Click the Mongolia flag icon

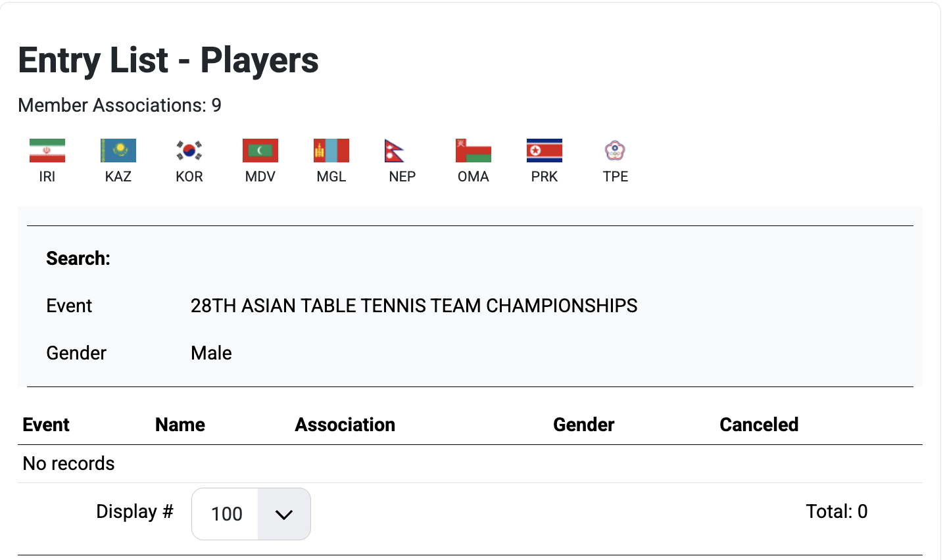[x=331, y=151]
